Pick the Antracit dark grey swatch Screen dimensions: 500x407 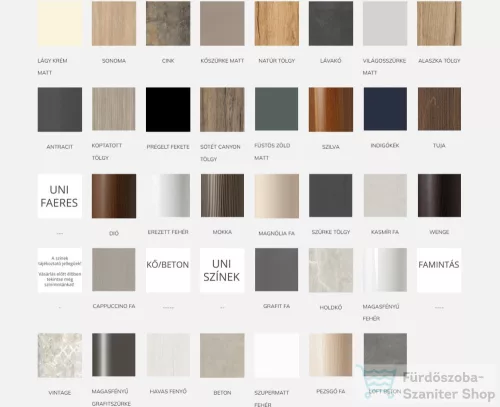click(60, 109)
